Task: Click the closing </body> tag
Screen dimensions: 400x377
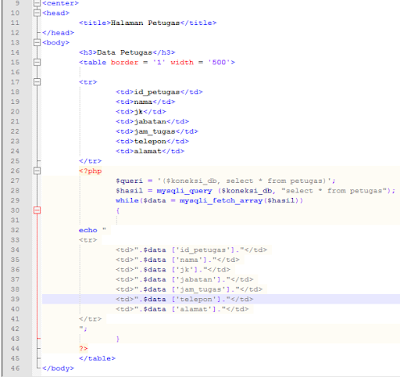Action: pyautogui.click(x=58, y=368)
